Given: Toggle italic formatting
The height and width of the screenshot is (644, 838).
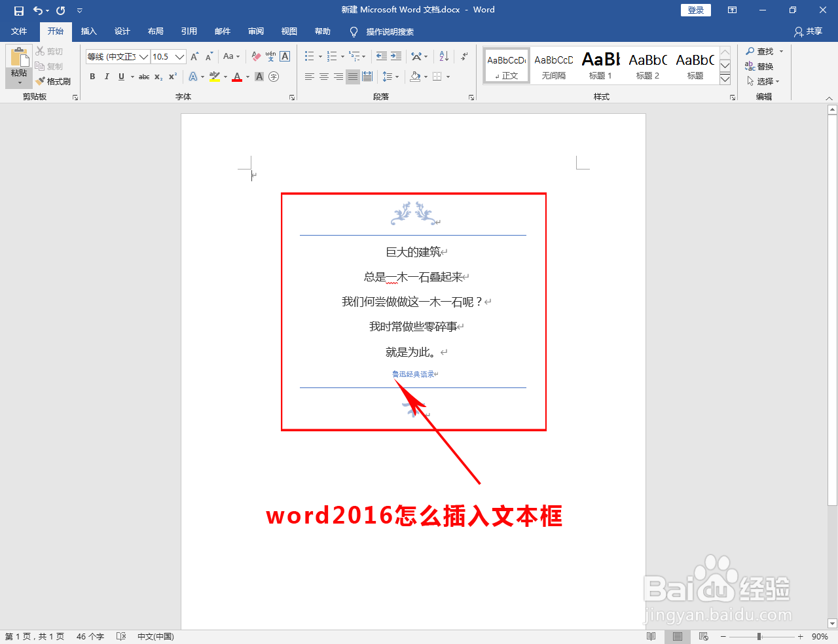Looking at the screenshot, I should click(107, 77).
